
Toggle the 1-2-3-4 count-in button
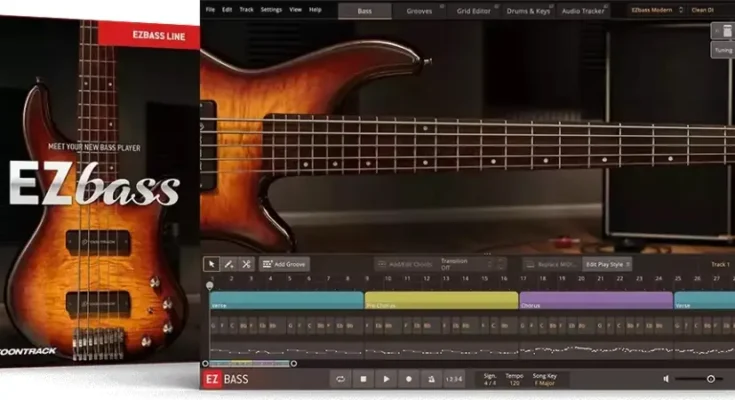coord(454,379)
